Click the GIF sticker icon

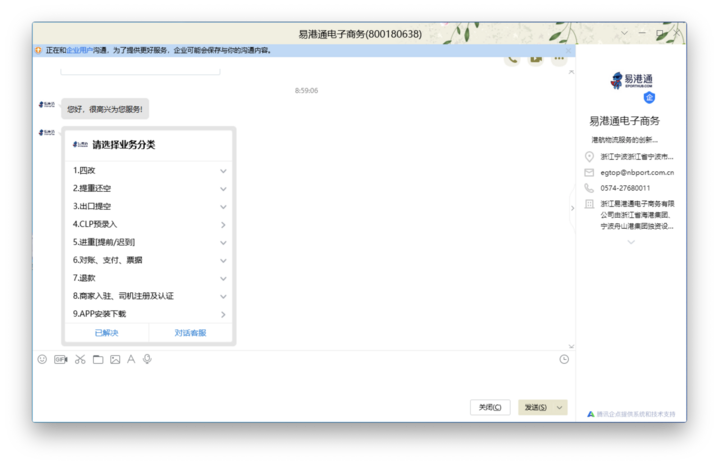pos(60,359)
